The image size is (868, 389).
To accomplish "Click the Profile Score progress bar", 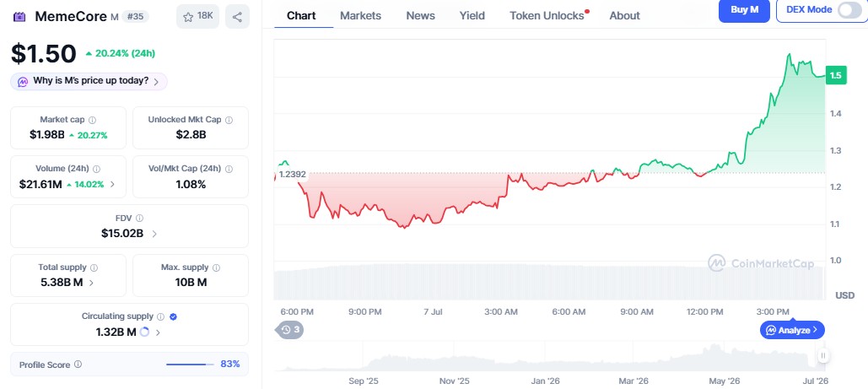I will click(190, 365).
